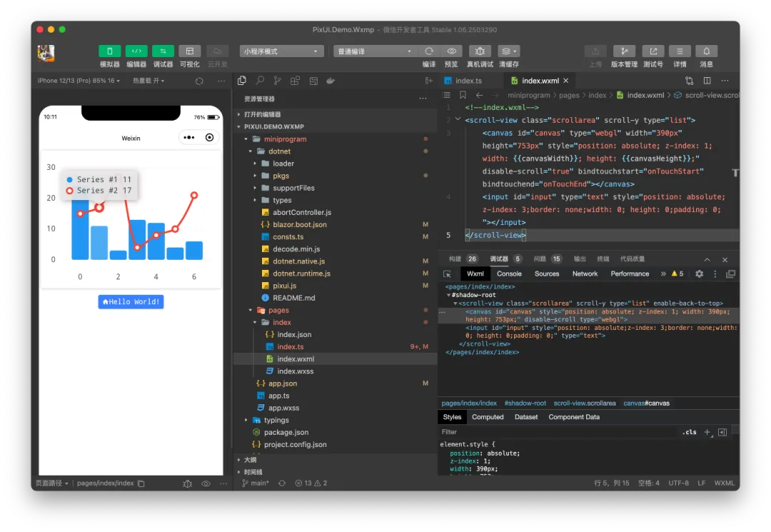Click the preview eye icon
The width and height of the screenshot is (771, 532).
(x=451, y=51)
